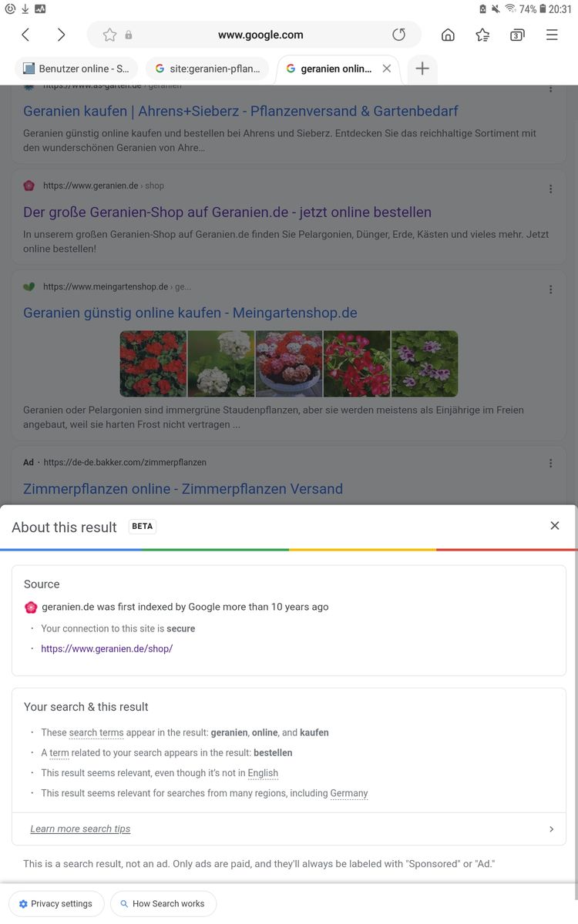Show the open tabs counter

[517, 35]
